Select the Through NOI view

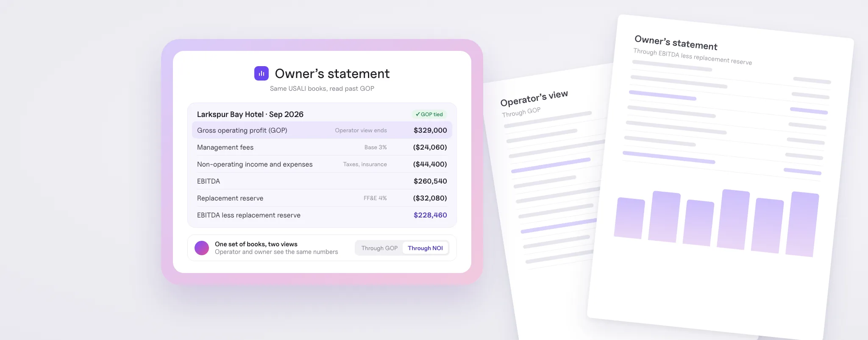(x=425, y=248)
